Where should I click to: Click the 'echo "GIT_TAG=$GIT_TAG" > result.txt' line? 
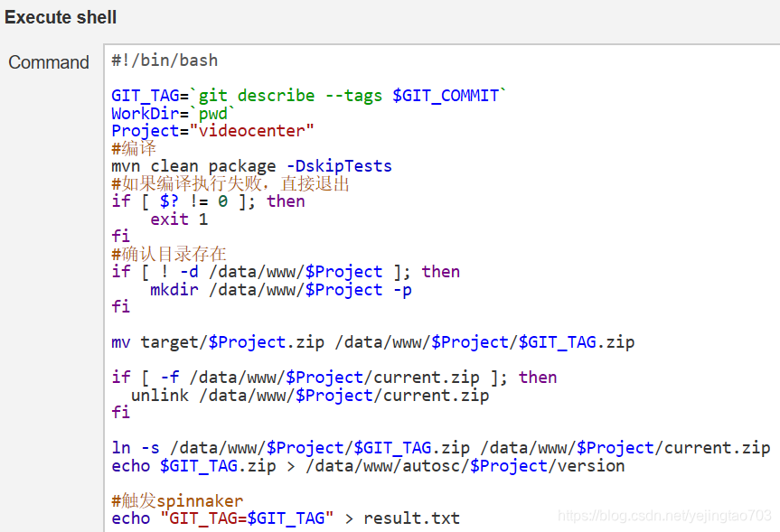coord(286,518)
